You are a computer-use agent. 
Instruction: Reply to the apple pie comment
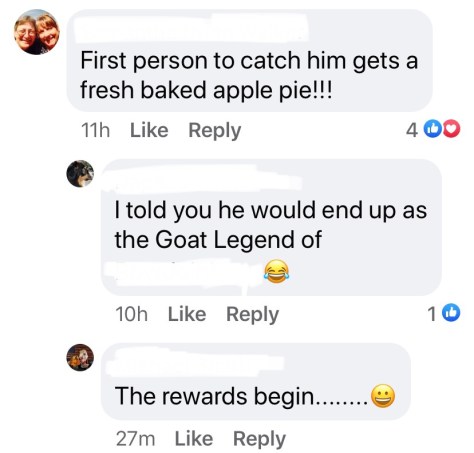(x=215, y=131)
